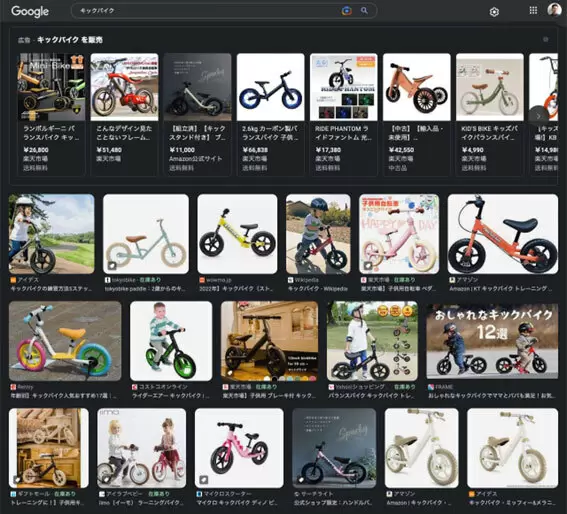Image resolution: width=567 pixels, height=514 pixels.
Task: Open the two children iimo bikes image
Action: [141, 448]
